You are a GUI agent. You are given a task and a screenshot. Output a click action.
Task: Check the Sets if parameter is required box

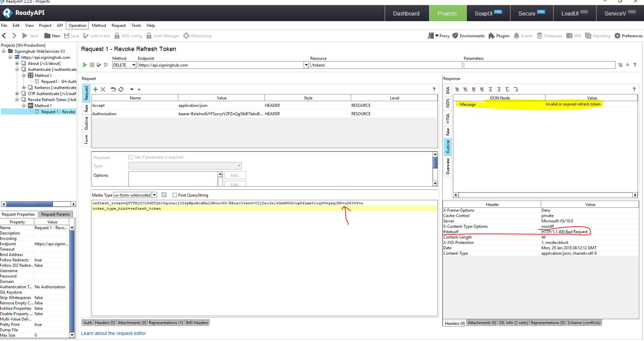[x=131, y=157]
